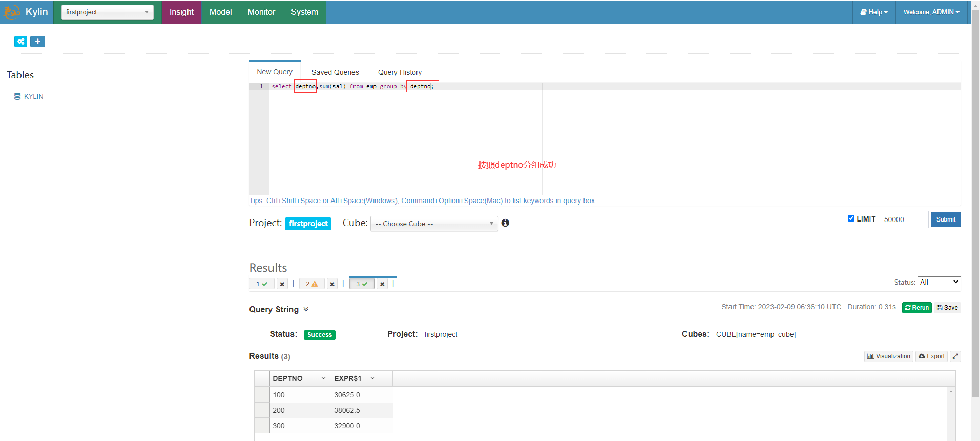980x441 pixels.
Task: Select result tab 3
Action: 362,284
